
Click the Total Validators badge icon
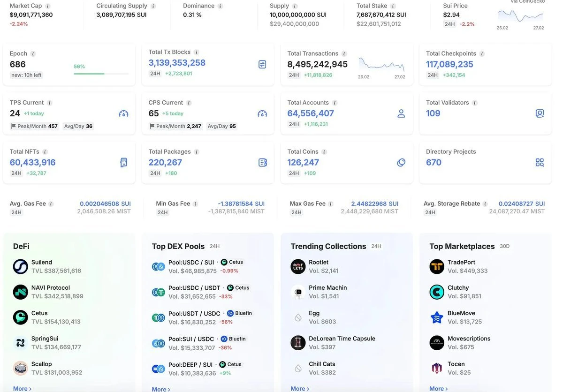(x=540, y=113)
